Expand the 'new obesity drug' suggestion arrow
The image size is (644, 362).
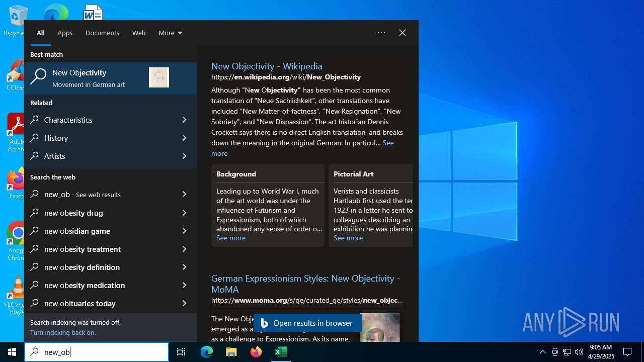(184, 213)
